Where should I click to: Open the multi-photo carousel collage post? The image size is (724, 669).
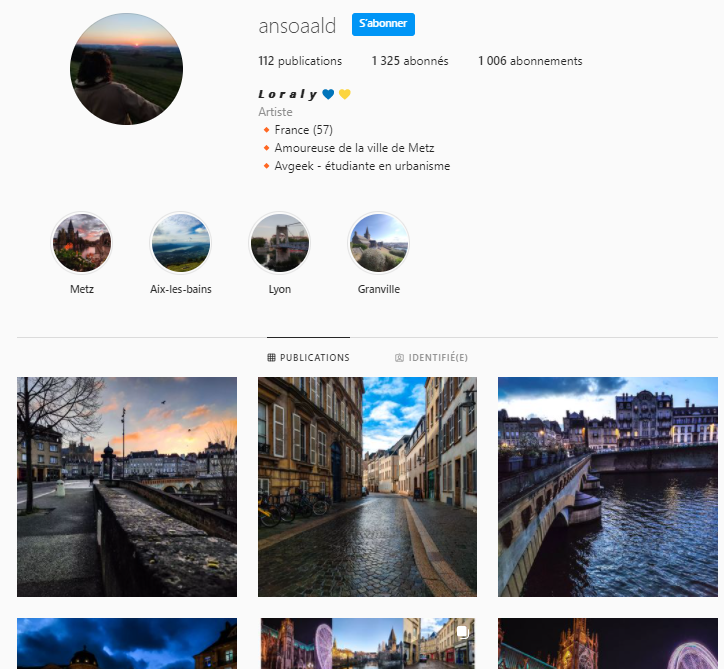point(368,644)
